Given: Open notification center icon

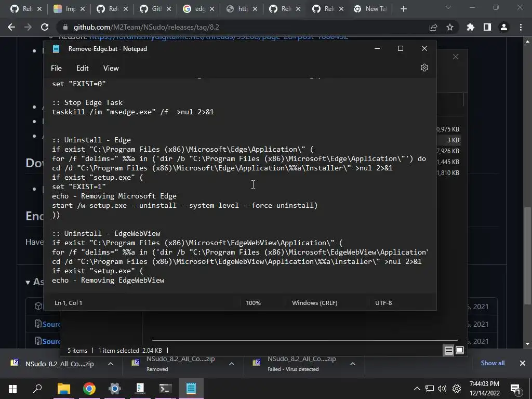Looking at the screenshot, I should click(x=515, y=389).
